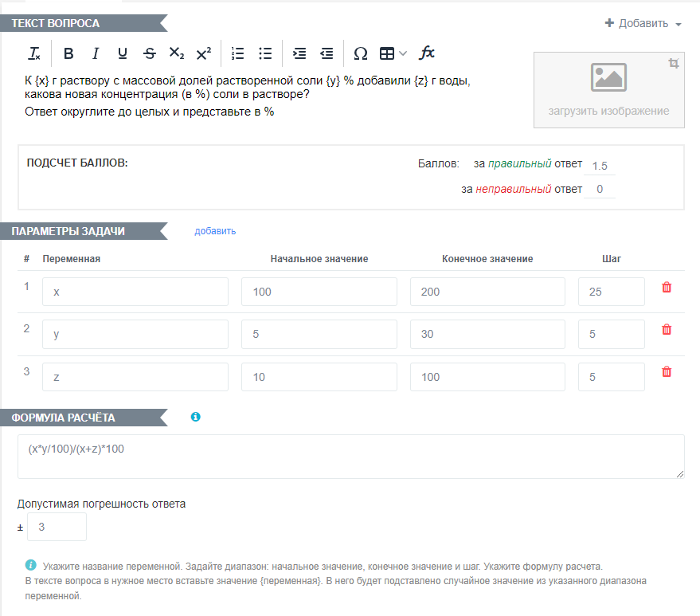This screenshot has height=616, width=700.
Task: Edit the step value for y
Action: click(611, 334)
